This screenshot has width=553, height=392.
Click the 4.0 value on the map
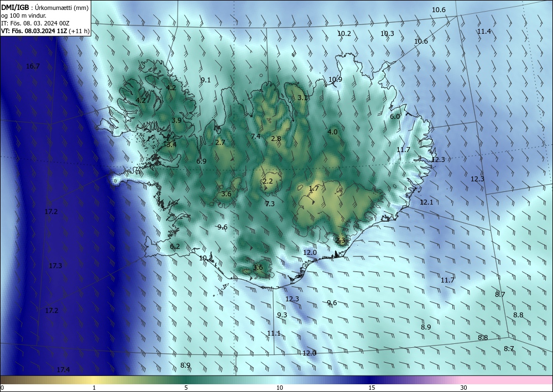coord(332,132)
